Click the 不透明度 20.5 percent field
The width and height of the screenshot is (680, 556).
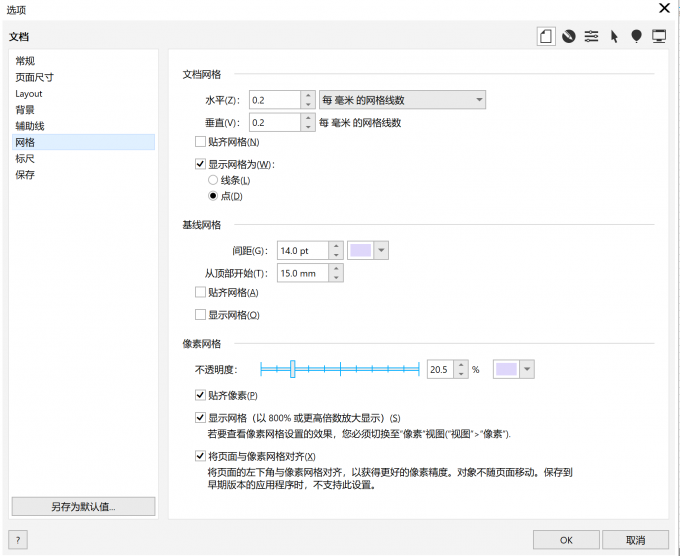click(x=440, y=370)
